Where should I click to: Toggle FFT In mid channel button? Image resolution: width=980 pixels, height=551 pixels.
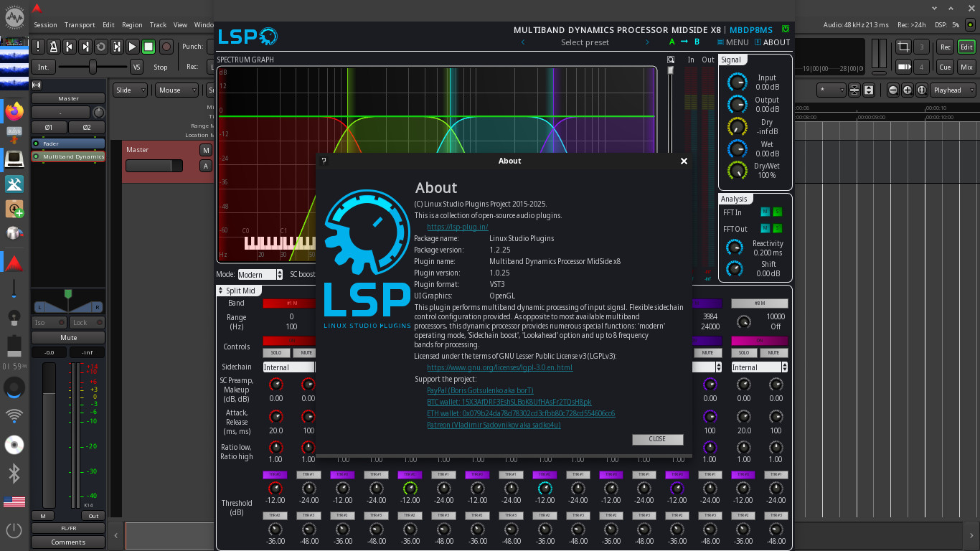click(x=765, y=212)
